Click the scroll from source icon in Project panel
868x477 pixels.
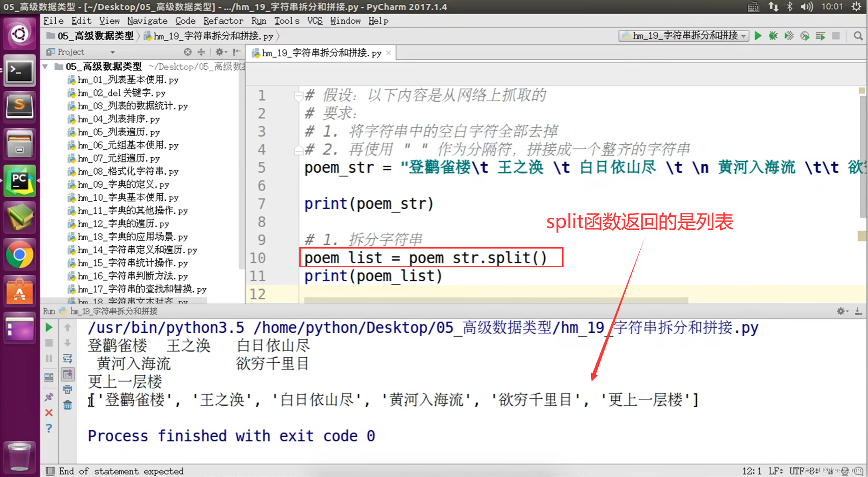pyautogui.click(x=188, y=52)
